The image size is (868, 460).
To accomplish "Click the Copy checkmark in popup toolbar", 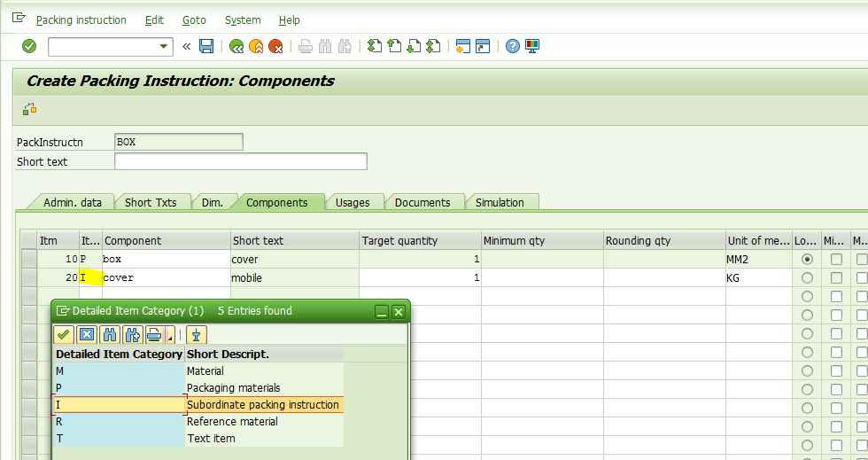I will pos(64,335).
